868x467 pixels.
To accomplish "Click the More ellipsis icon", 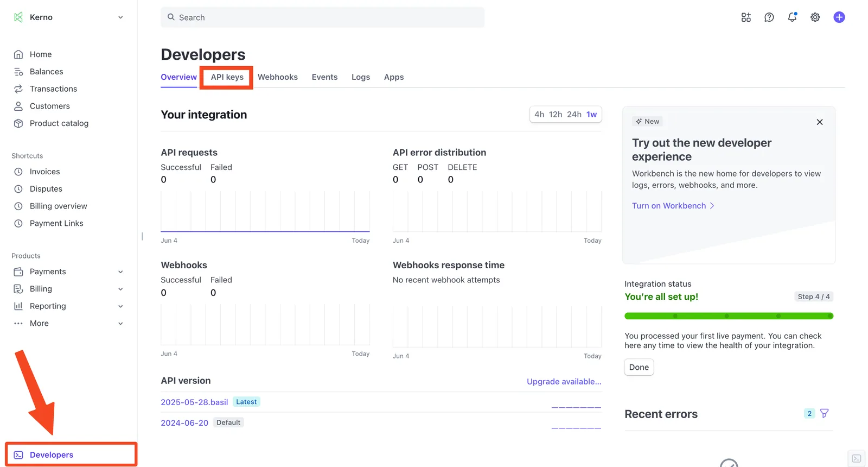I will point(18,324).
